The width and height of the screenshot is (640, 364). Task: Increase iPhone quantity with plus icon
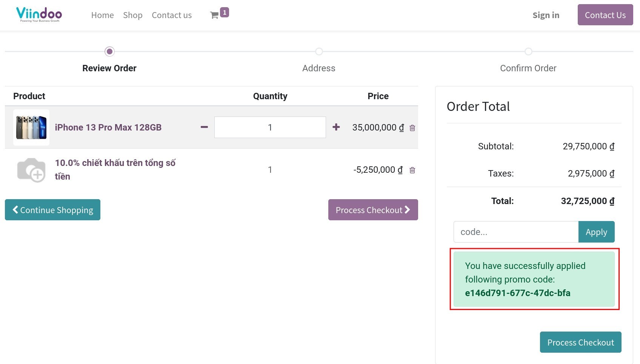tap(336, 127)
